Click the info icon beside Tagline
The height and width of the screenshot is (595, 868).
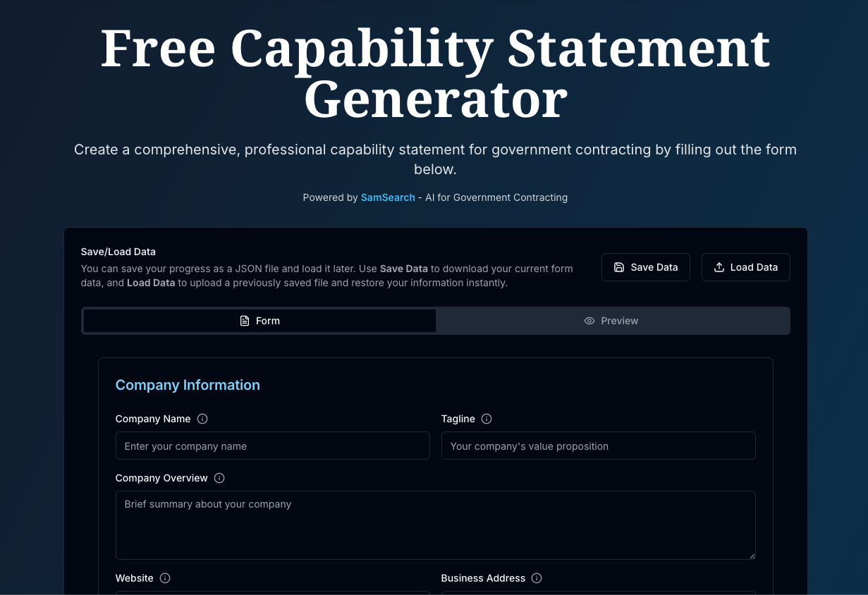[x=487, y=419]
